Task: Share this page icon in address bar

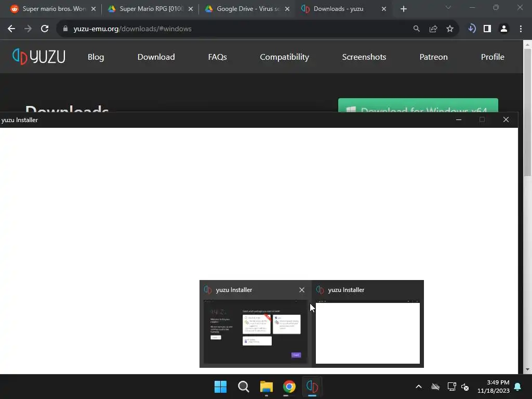Action: pos(433,29)
